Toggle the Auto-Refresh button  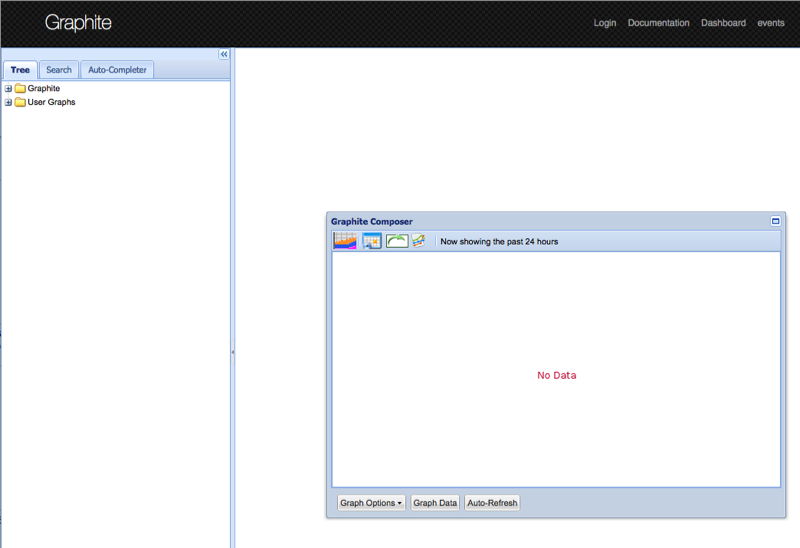point(492,503)
